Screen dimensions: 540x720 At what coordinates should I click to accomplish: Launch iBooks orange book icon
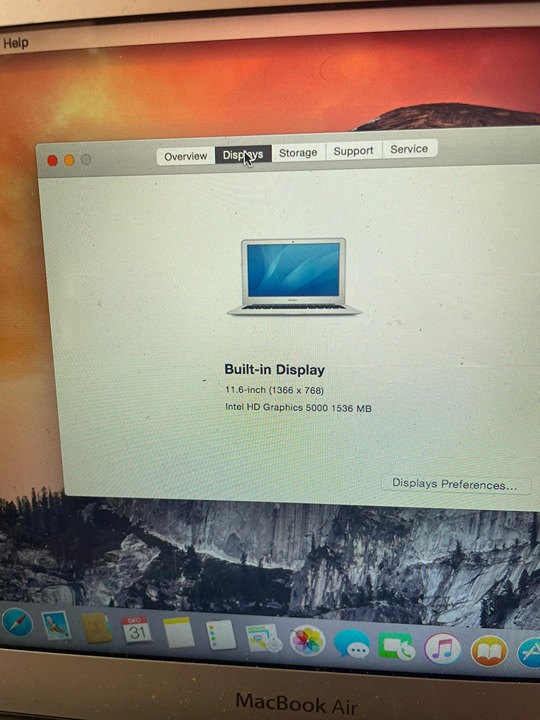(x=489, y=651)
